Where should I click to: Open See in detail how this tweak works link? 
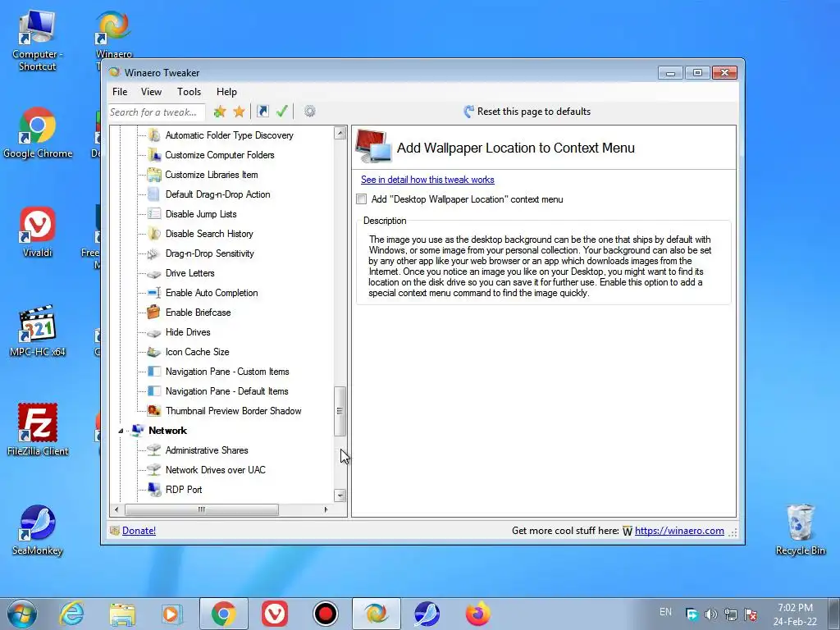click(427, 180)
